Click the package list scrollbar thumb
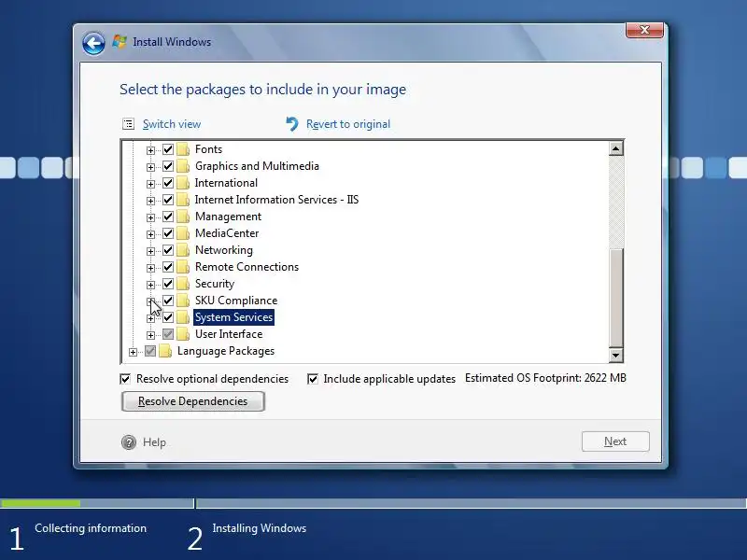 tap(615, 298)
